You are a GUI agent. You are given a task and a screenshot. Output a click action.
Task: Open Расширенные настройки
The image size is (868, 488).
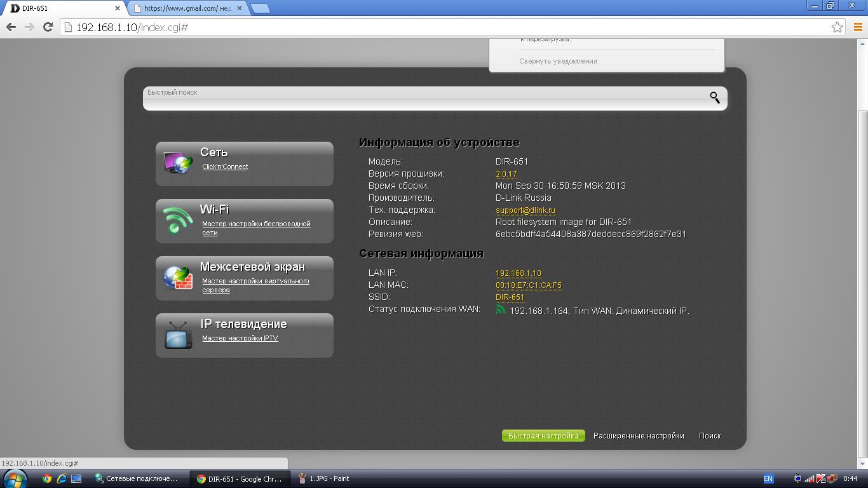639,435
